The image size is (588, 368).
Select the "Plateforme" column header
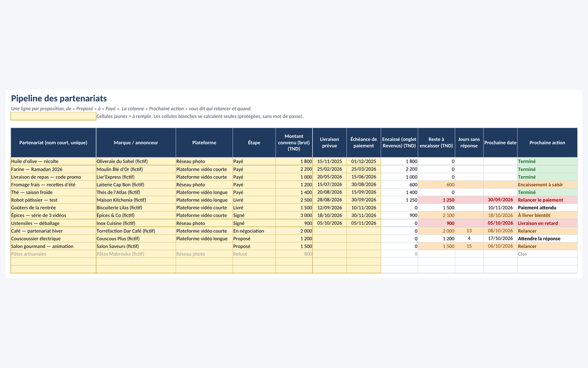204,143
